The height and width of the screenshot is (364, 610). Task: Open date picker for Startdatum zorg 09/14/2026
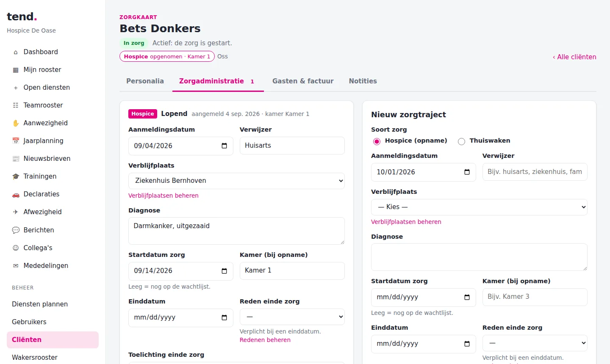pos(224,271)
